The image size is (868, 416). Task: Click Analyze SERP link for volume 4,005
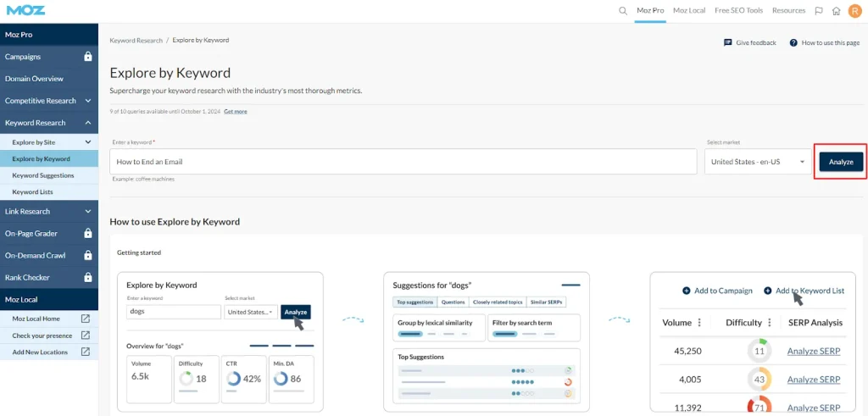click(x=814, y=380)
